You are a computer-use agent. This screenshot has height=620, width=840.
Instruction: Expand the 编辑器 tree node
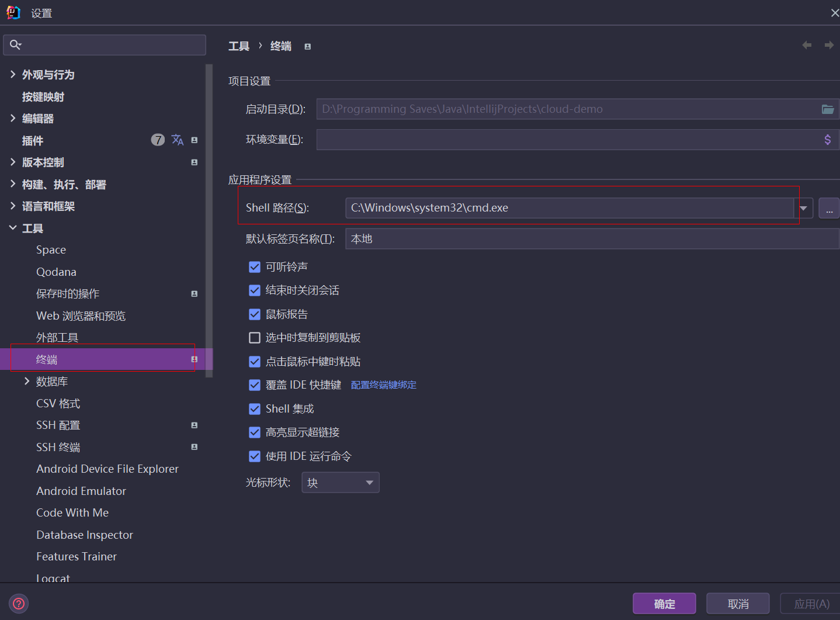tap(13, 118)
